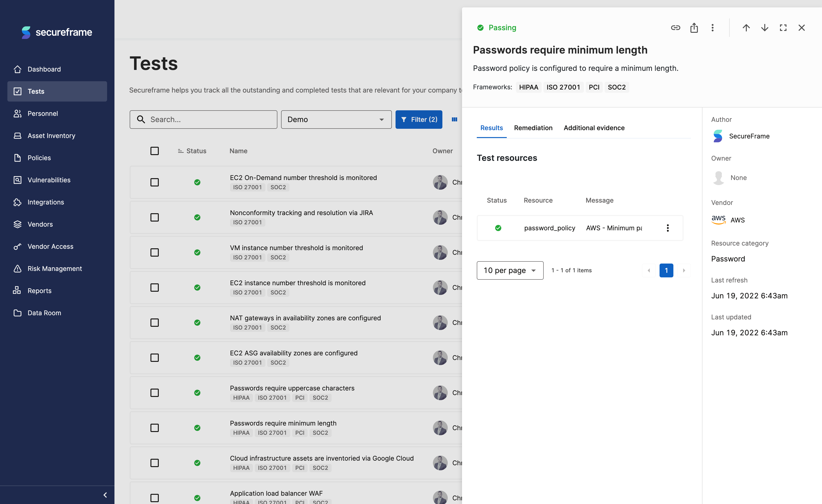Click the tests search field

click(204, 119)
